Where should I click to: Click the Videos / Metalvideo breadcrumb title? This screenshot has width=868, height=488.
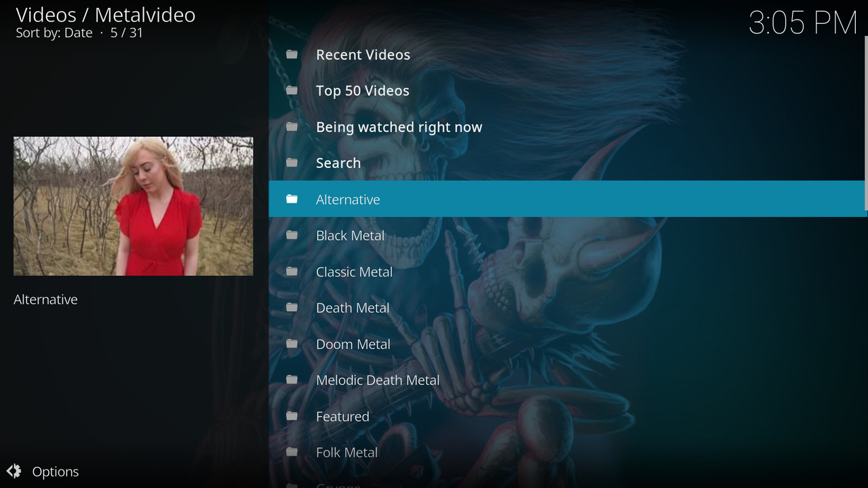point(105,15)
